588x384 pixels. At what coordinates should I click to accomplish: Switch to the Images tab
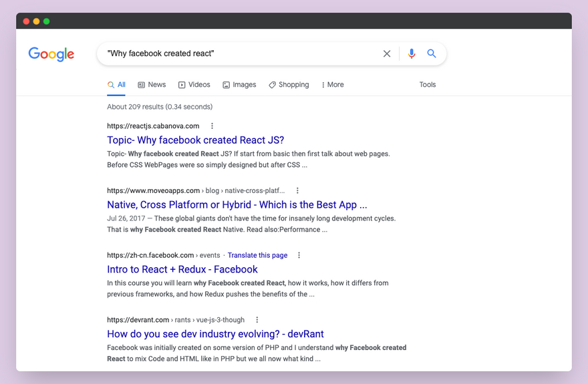[x=239, y=85]
